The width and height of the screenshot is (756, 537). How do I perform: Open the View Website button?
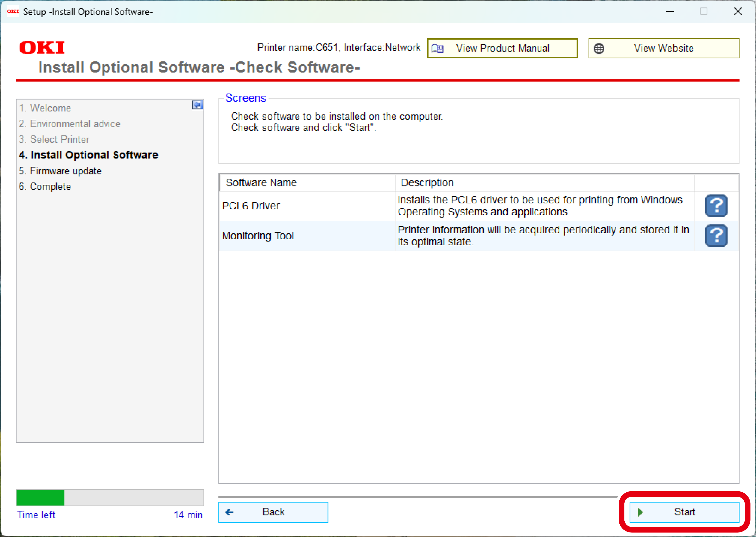[x=663, y=48]
